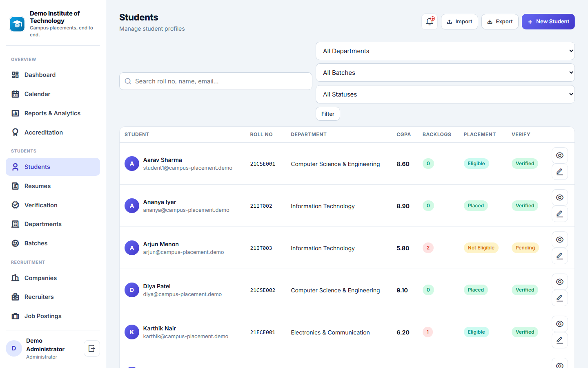The image size is (588, 368).
Task: Create a New Student
Action: tap(548, 22)
